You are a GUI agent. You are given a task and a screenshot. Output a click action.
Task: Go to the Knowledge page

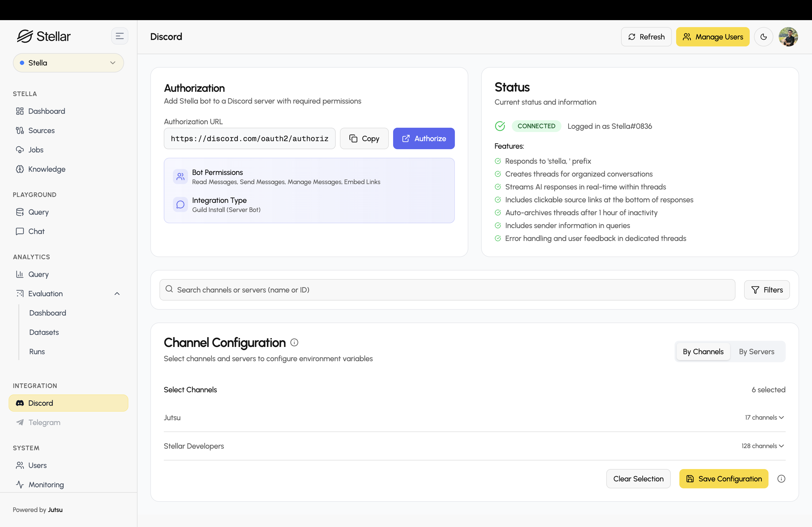point(47,169)
